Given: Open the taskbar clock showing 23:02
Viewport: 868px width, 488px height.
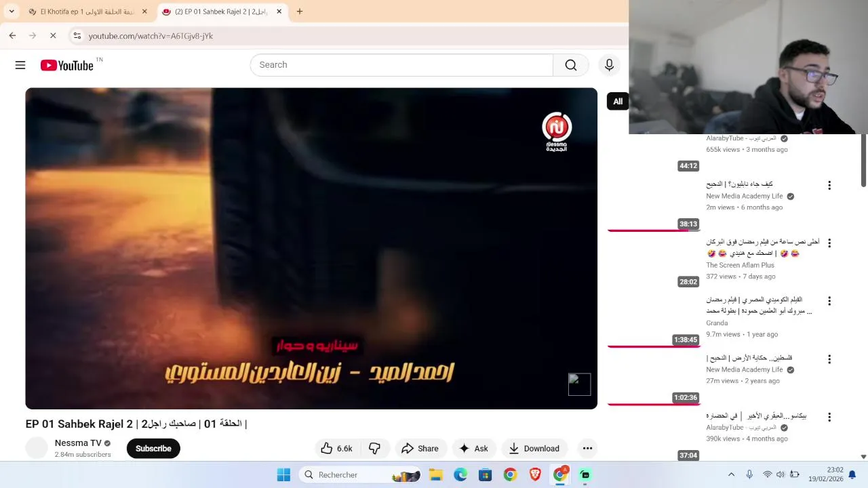Looking at the screenshot, I should 826,474.
